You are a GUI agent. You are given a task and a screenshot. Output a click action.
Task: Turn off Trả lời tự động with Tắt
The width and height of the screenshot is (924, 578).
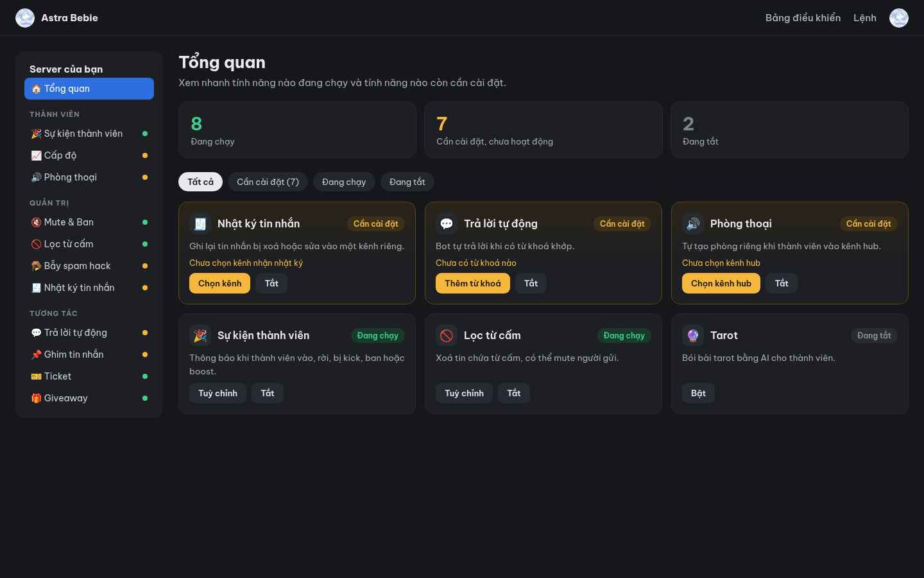pyautogui.click(x=531, y=283)
